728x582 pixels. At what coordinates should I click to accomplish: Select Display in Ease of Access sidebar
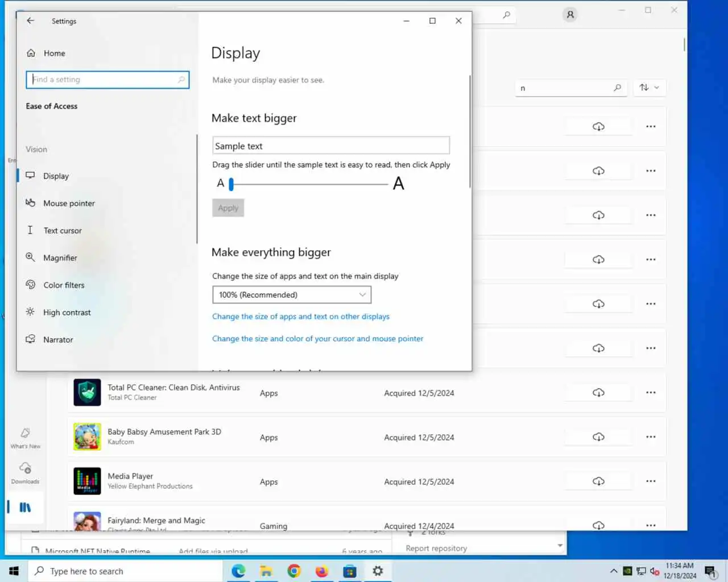(55, 176)
